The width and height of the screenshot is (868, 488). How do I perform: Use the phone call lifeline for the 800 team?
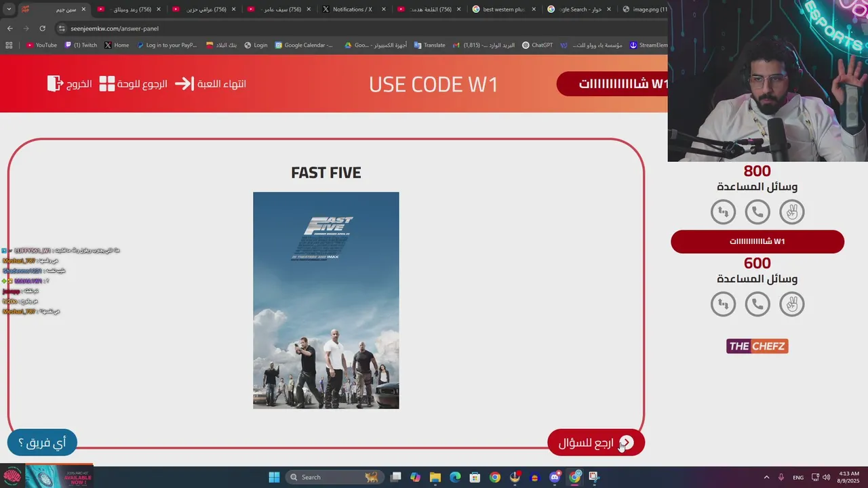point(757,212)
